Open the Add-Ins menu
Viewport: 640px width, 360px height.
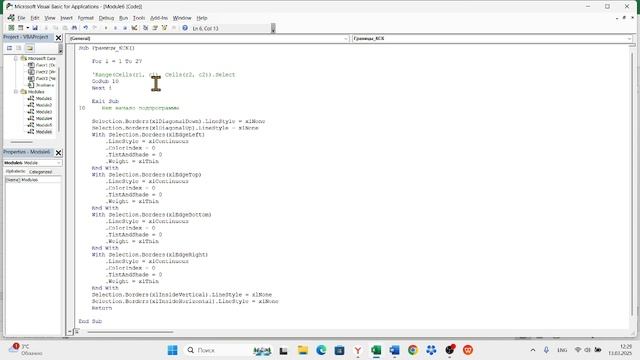(159, 18)
